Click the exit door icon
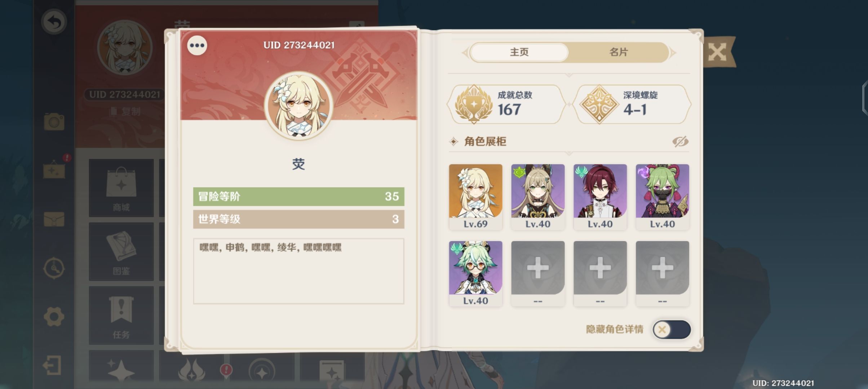 52,365
